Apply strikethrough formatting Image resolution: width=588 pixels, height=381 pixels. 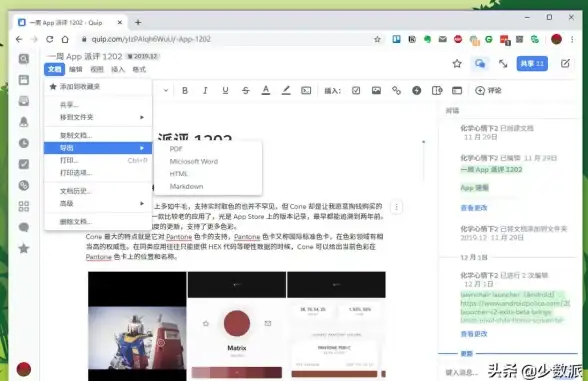point(246,90)
